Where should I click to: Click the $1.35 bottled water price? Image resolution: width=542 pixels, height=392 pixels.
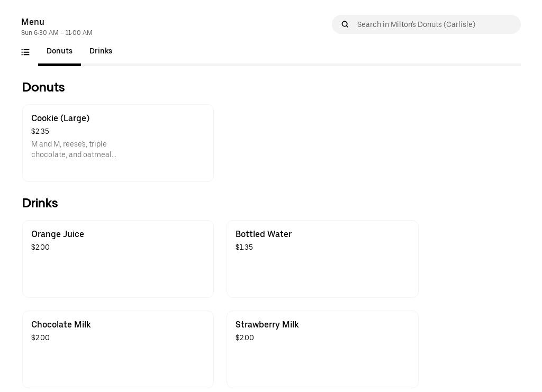pyautogui.click(x=244, y=248)
